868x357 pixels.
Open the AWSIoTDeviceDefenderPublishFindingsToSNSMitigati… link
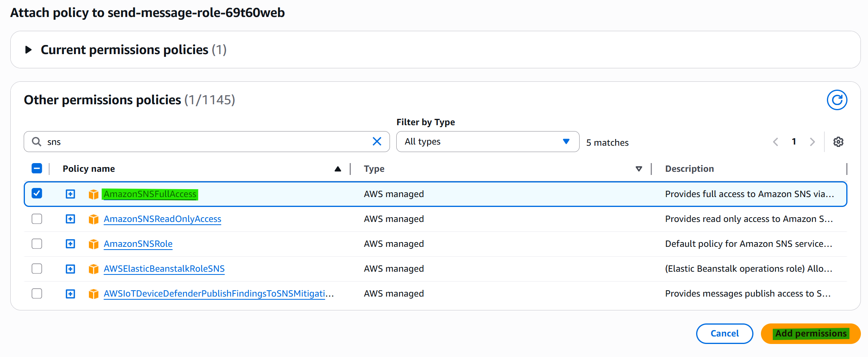[218, 293]
